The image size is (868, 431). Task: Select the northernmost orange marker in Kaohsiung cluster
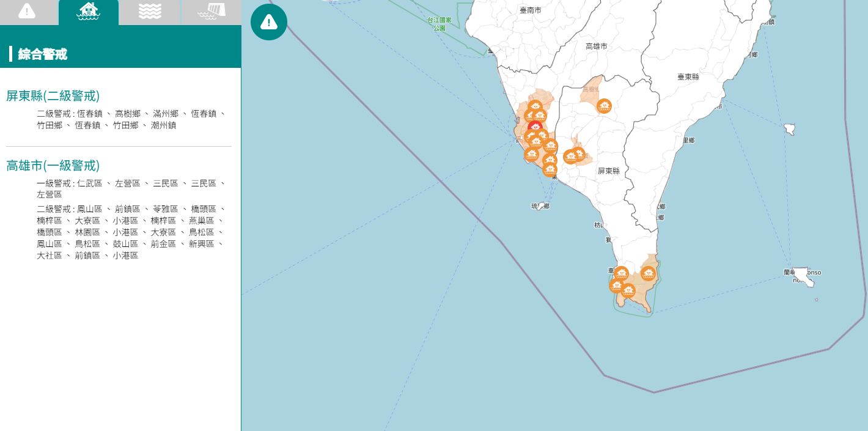click(535, 107)
